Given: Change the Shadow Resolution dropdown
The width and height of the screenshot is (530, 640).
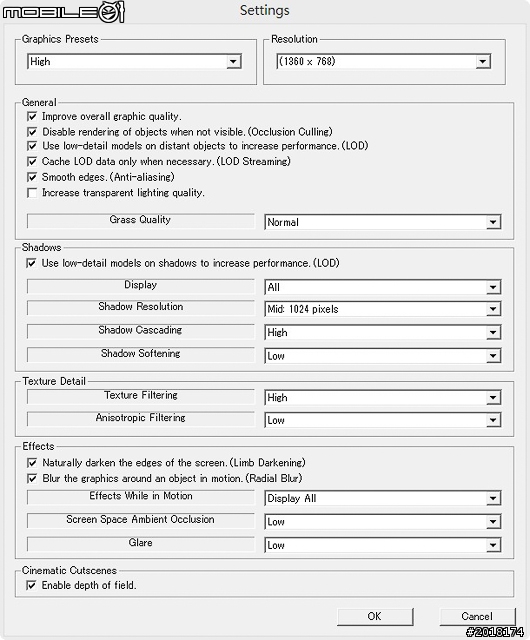Looking at the screenshot, I should point(383,309).
